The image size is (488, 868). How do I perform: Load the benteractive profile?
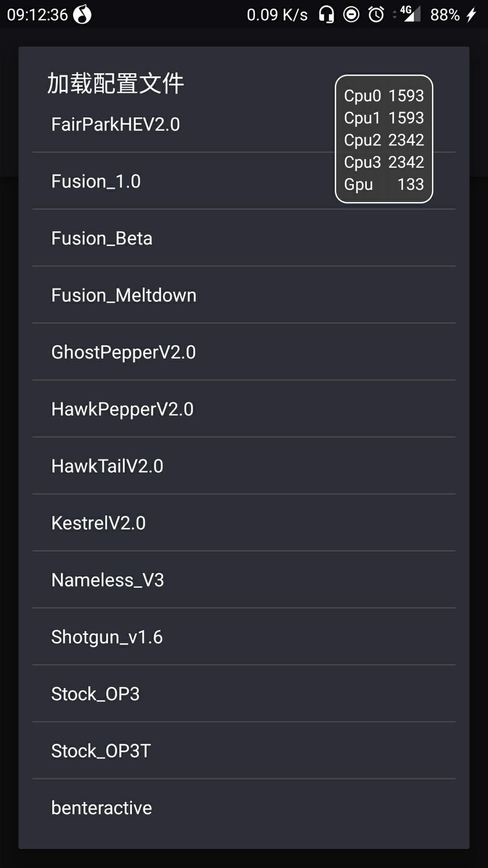[243, 808]
